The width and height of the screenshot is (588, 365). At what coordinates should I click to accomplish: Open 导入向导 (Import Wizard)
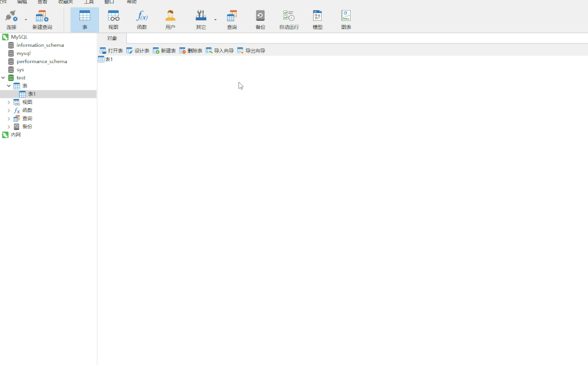(x=220, y=51)
